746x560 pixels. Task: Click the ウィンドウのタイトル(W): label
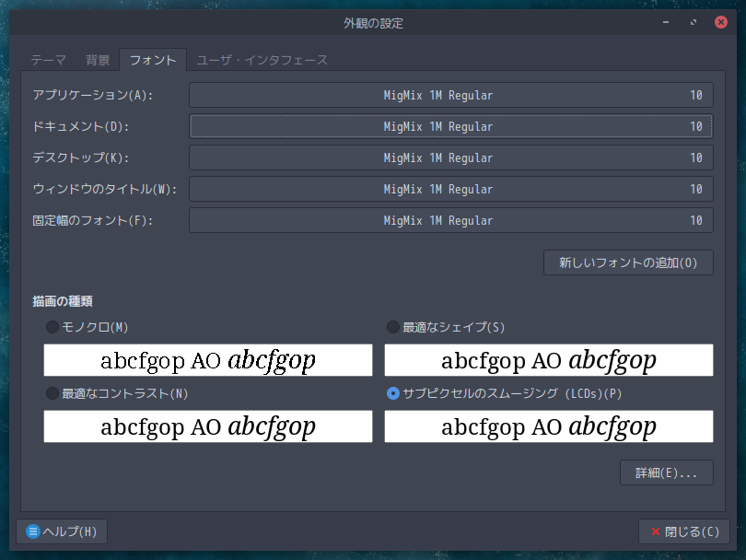pyautogui.click(x=105, y=190)
